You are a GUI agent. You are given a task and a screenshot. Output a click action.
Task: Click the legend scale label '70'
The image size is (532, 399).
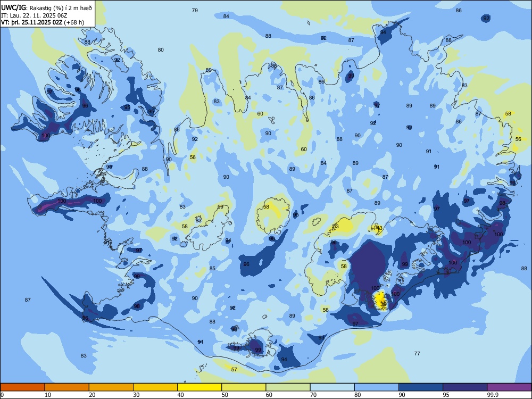[x=313, y=395]
